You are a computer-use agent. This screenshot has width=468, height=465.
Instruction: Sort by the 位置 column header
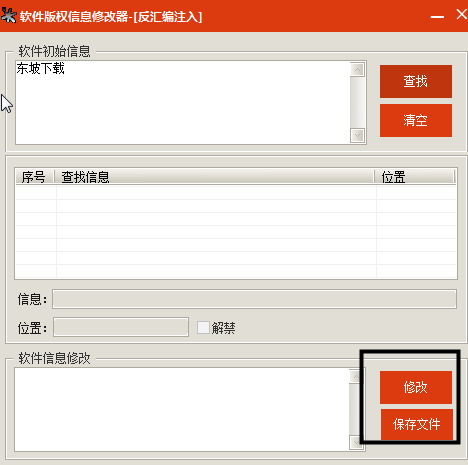414,177
